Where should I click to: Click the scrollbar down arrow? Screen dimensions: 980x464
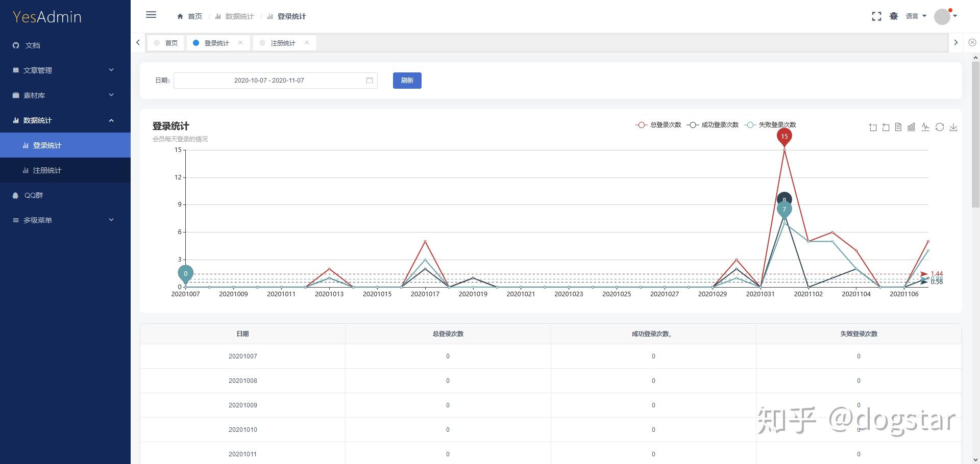(975, 459)
